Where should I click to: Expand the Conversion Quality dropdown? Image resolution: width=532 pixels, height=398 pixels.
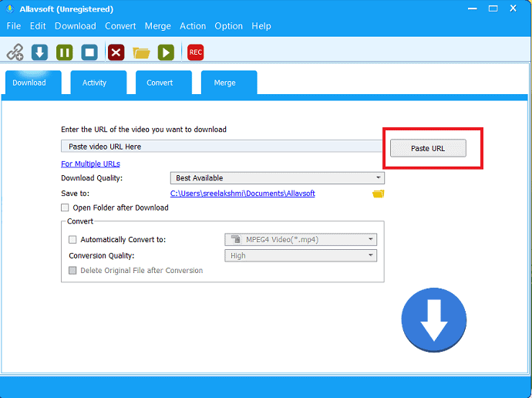coord(301,255)
